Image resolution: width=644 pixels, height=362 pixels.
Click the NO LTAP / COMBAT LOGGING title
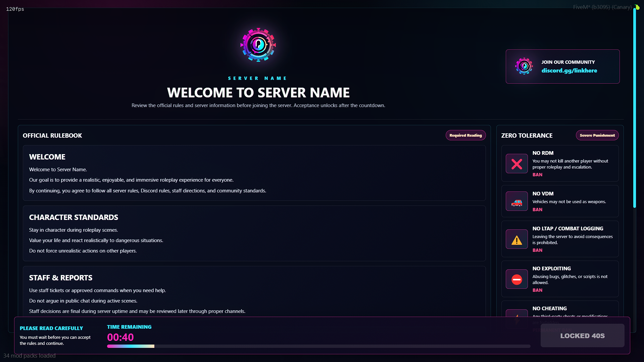567,228
